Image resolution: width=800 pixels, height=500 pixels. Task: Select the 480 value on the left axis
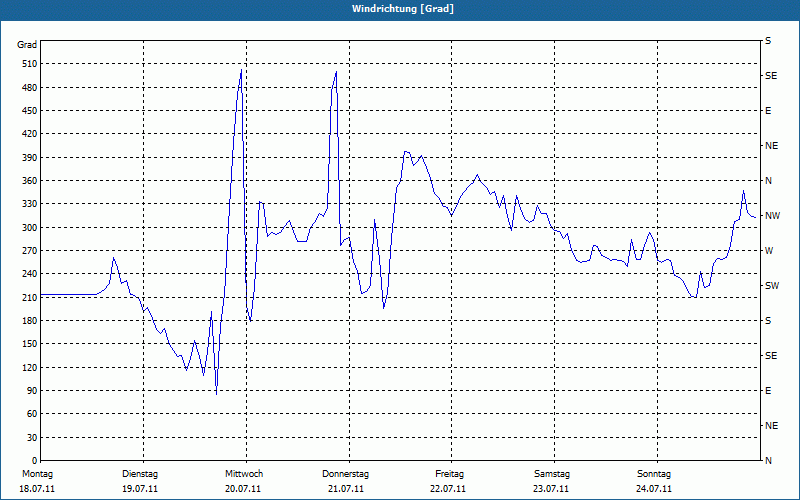pyautogui.click(x=30, y=88)
